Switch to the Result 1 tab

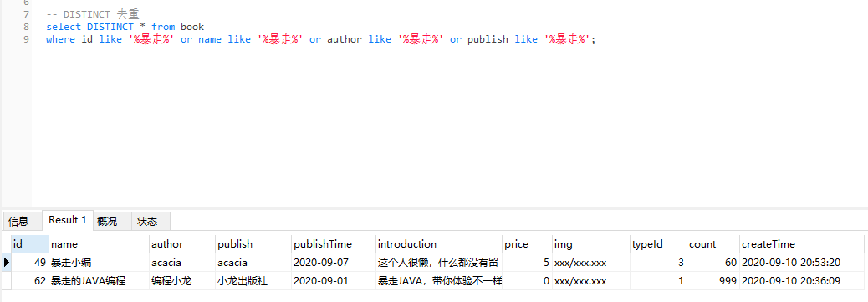pyautogui.click(x=67, y=220)
